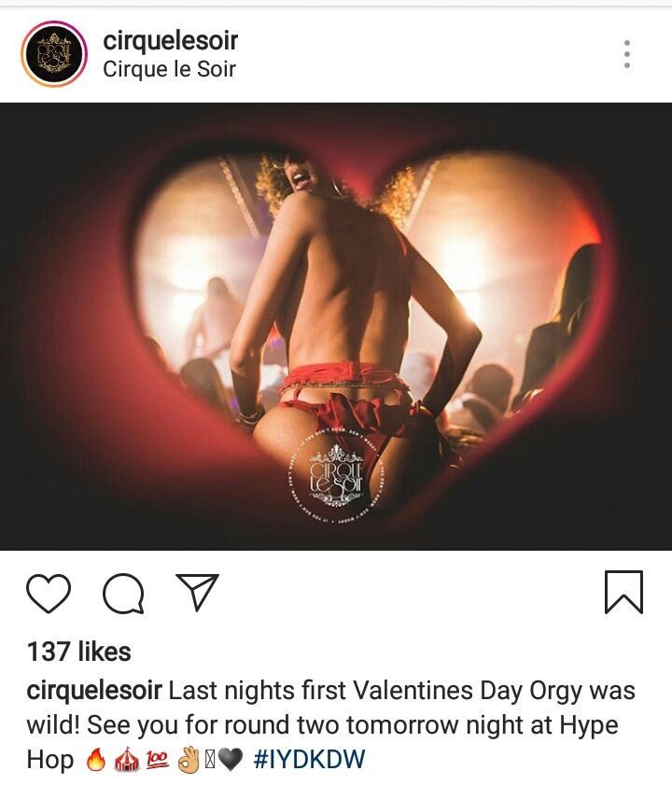Share the post using paper plane icon
Viewport: 672px width, 785px height.
tap(197, 592)
